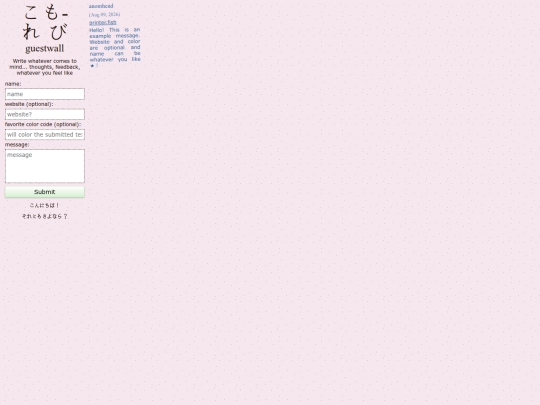Screen dimensions: 540x405
Task: Click the name input field
Action: point(45,94)
